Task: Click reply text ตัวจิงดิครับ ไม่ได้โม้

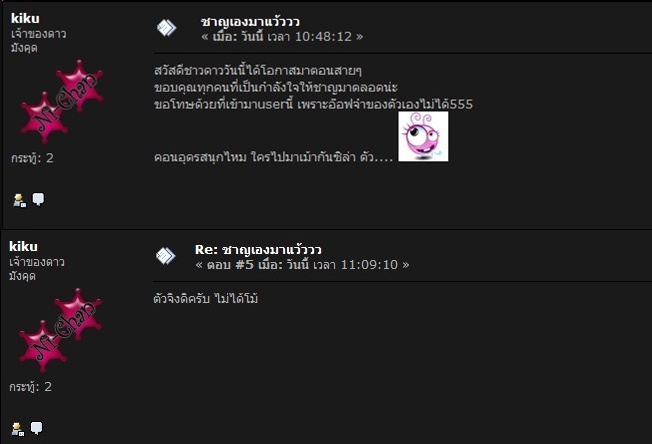Action: click(x=206, y=298)
